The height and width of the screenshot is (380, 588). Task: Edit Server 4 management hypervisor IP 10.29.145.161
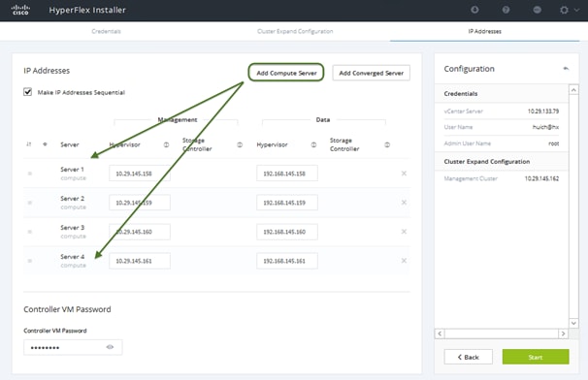140,261
